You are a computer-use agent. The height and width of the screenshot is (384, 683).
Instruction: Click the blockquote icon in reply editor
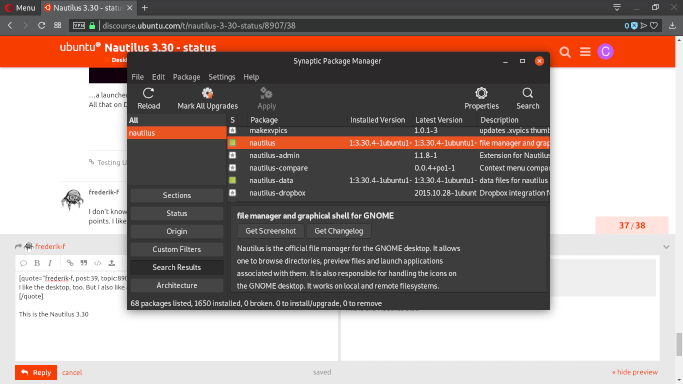(x=84, y=263)
